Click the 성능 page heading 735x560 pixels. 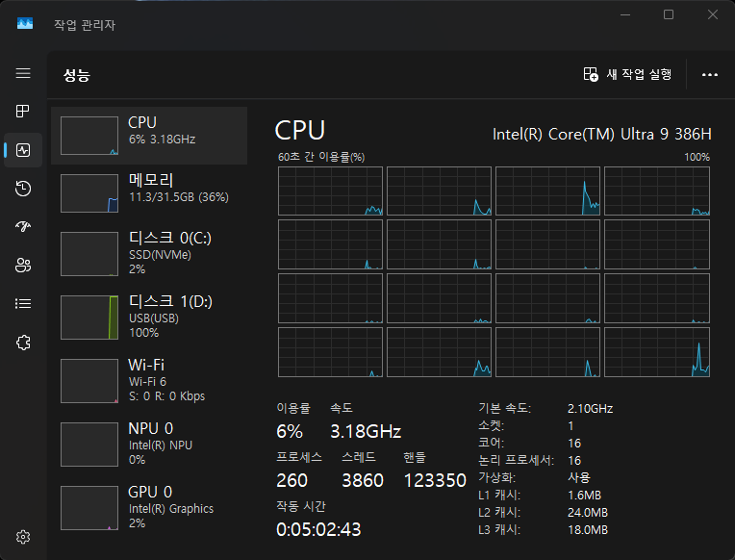tap(77, 75)
